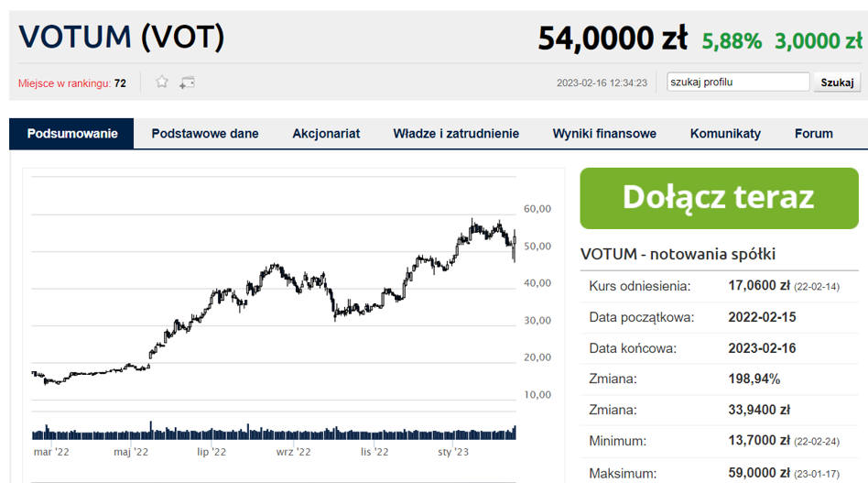Click the VOTUM (VOT) page title
868x483 pixels.
coord(122,37)
